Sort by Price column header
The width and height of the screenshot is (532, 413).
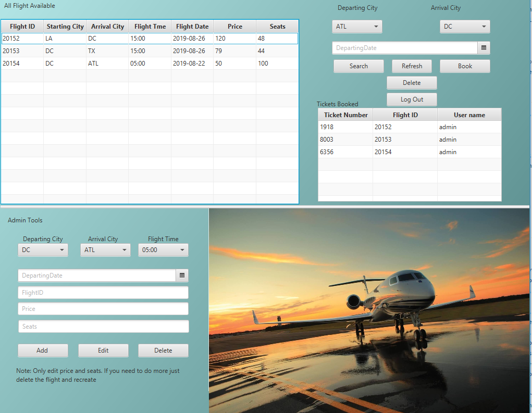(235, 27)
